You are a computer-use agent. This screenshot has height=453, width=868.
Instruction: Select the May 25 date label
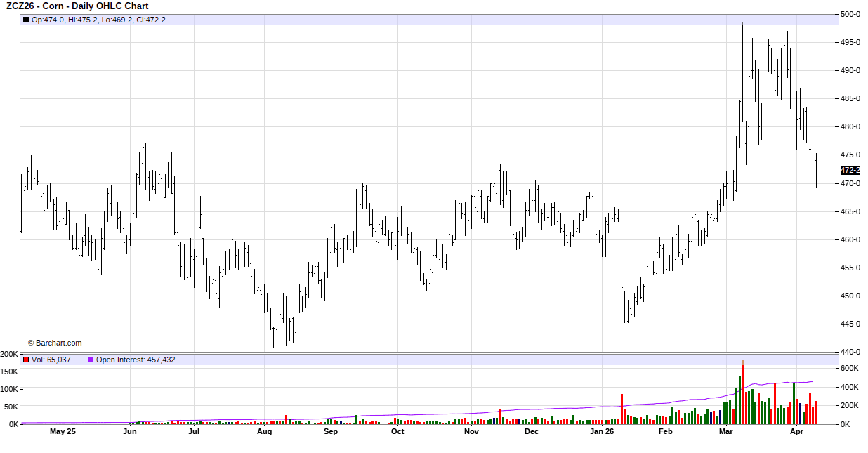[x=63, y=432]
